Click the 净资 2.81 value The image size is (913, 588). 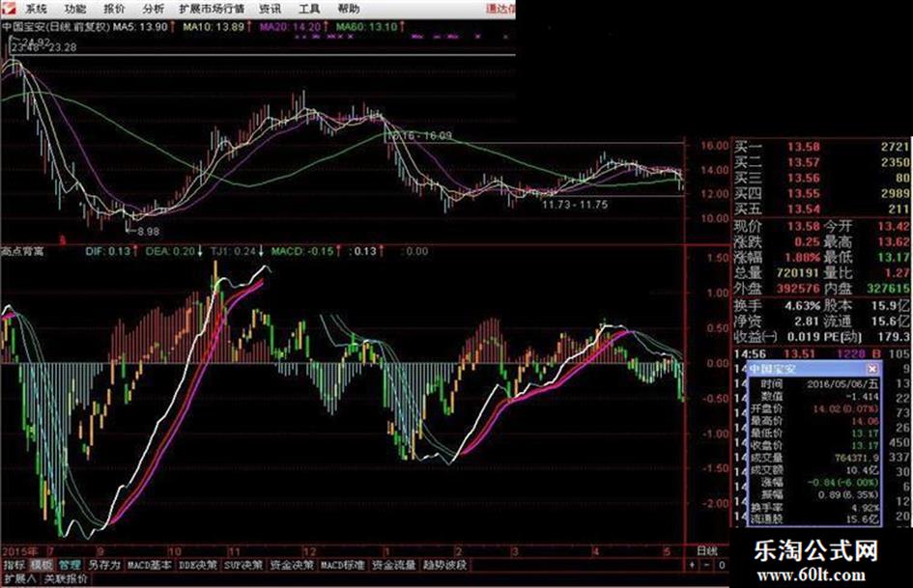tap(807, 321)
